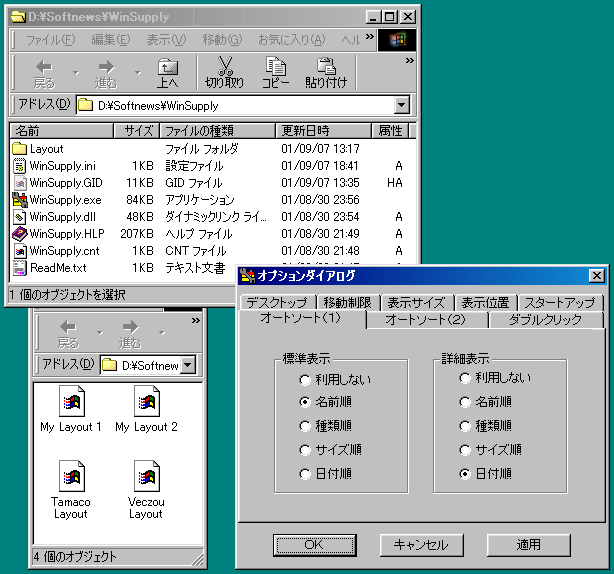The height and width of the screenshot is (574, 614).
Task: Select 種類順 under 詳細表示
Action: [x=486, y=426]
